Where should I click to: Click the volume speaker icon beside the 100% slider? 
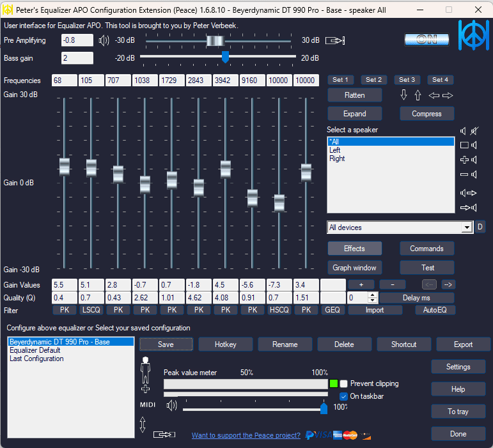171,406
